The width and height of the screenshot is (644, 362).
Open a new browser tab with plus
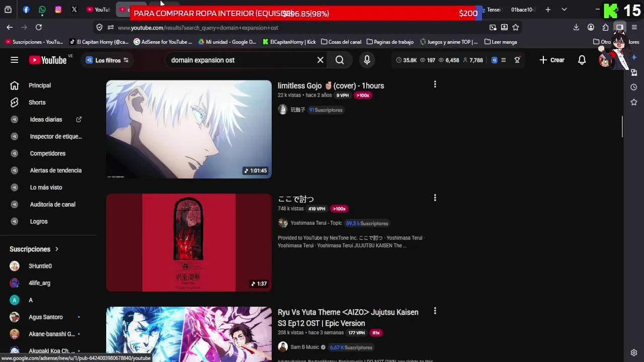coord(548,10)
